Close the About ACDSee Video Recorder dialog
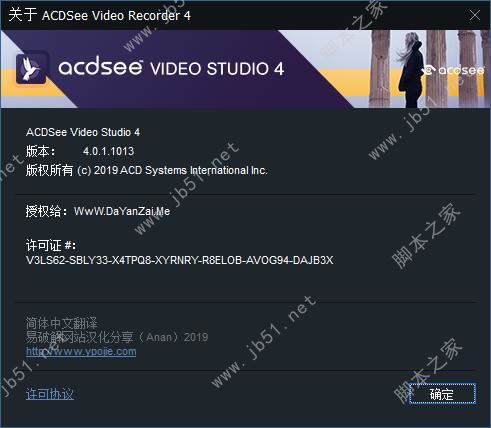 click(x=475, y=15)
